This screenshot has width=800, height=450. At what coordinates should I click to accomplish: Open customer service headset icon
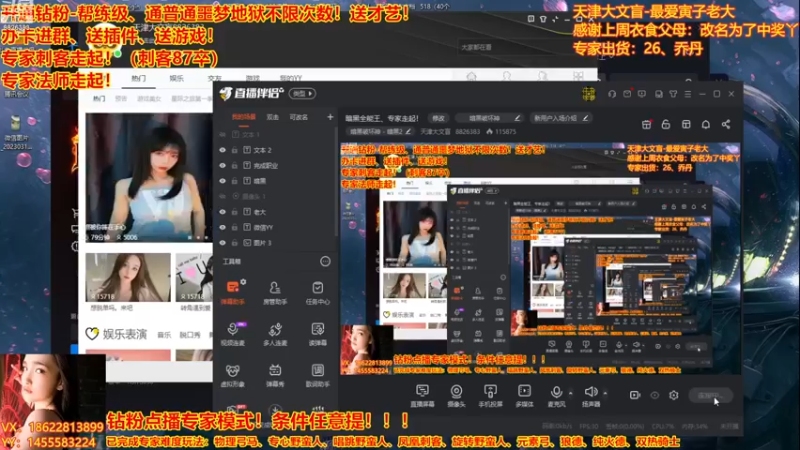pyautogui.click(x=612, y=94)
